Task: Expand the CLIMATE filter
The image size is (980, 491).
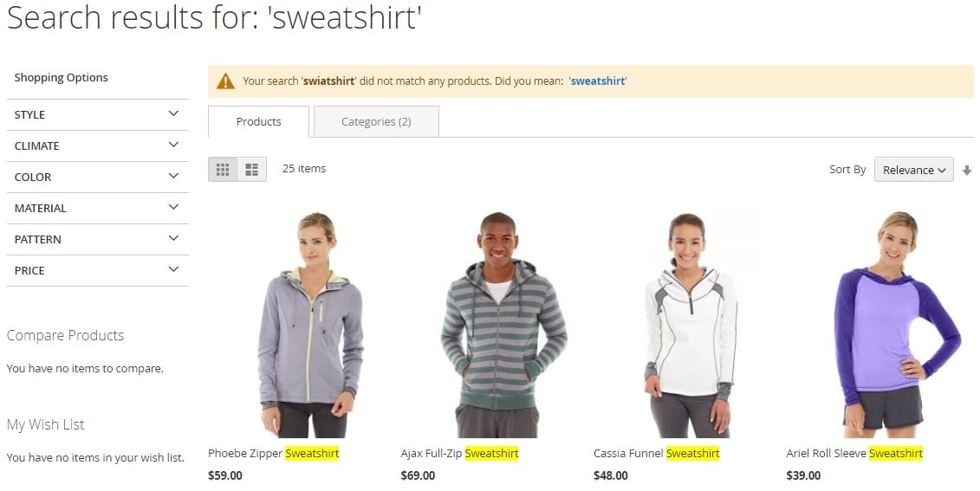Action: 98,146
